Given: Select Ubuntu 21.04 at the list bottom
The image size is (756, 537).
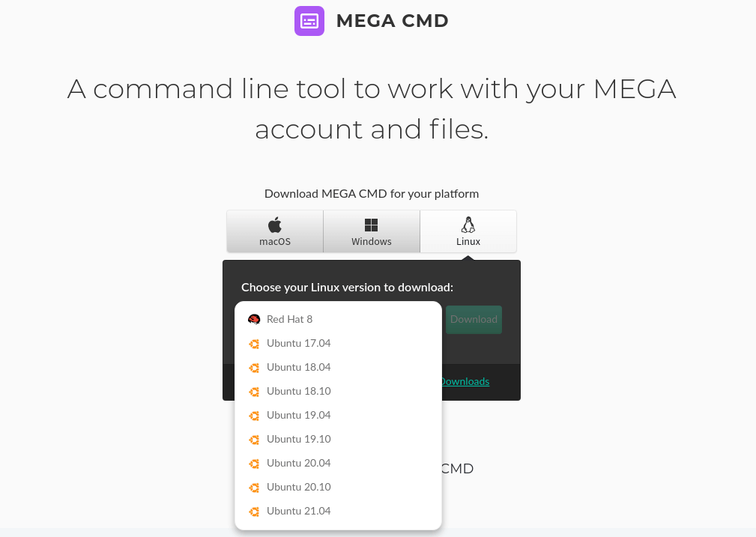Looking at the screenshot, I should pyautogui.click(x=299, y=511).
